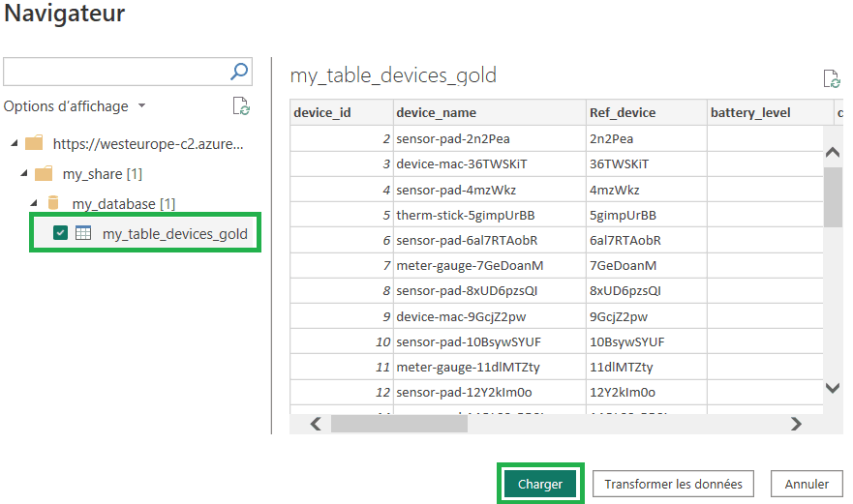Click the preview scroll-down arrow
This screenshot has width=853, height=504.
click(833, 388)
